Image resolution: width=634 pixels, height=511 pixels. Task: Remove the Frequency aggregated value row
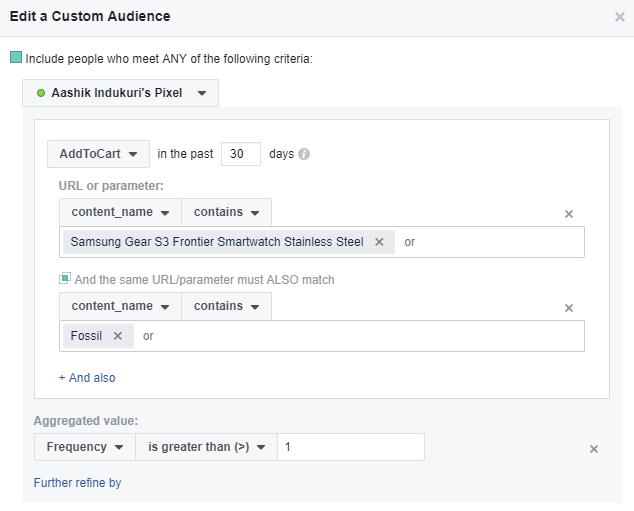(x=594, y=449)
